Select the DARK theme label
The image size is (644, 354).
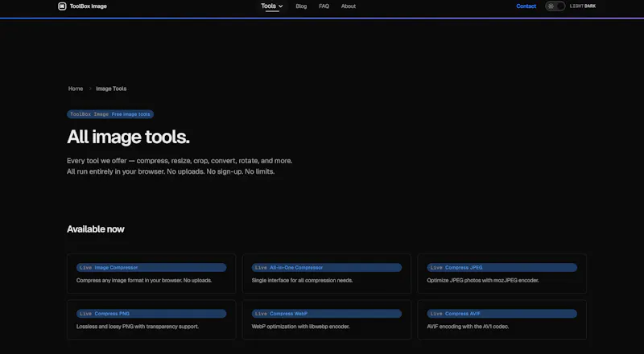(590, 6)
